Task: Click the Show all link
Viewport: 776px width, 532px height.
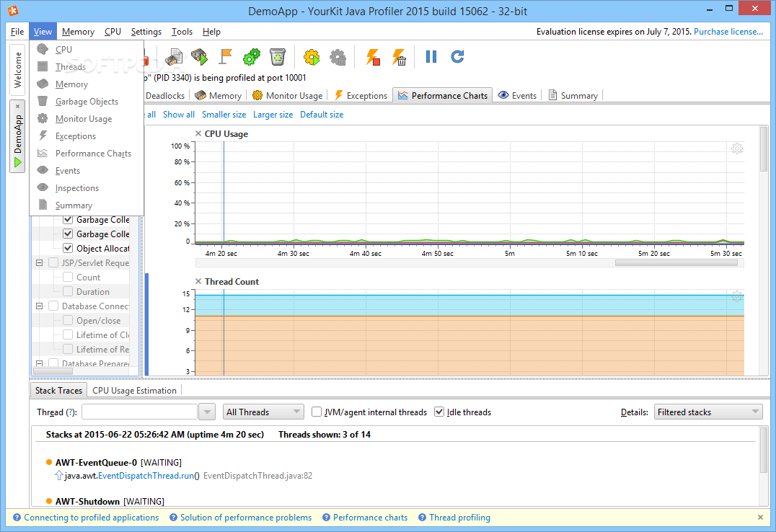Action: click(x=179, y=115)
